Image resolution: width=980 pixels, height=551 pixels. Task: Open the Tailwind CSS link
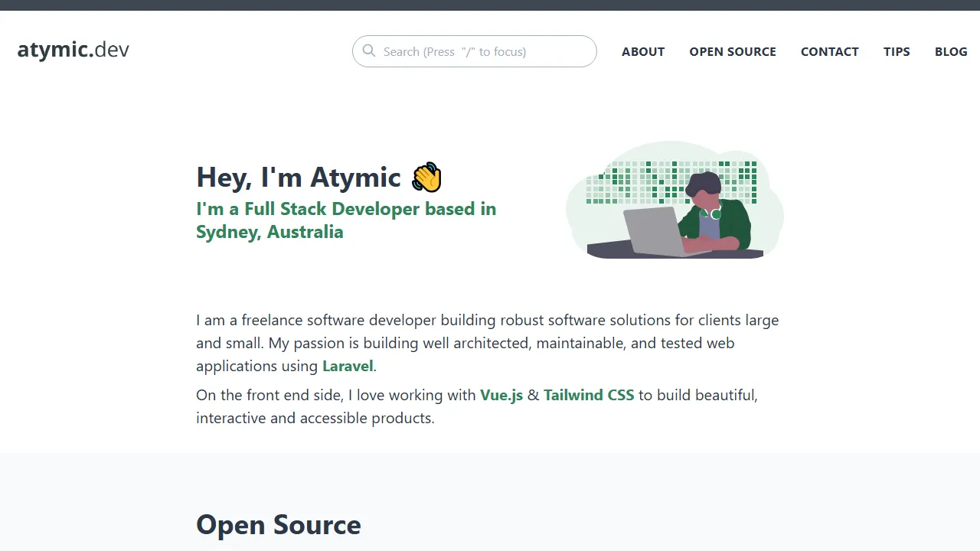click(x=589, y=395)
